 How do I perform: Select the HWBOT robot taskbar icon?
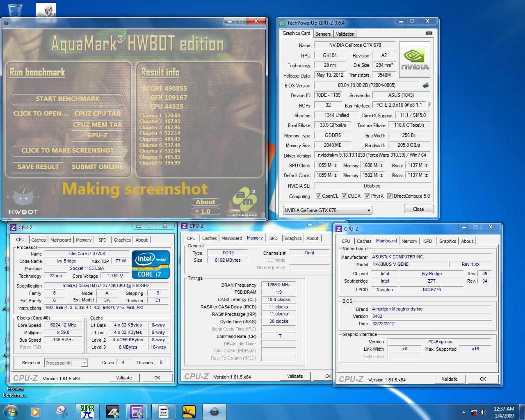[215, 411]
